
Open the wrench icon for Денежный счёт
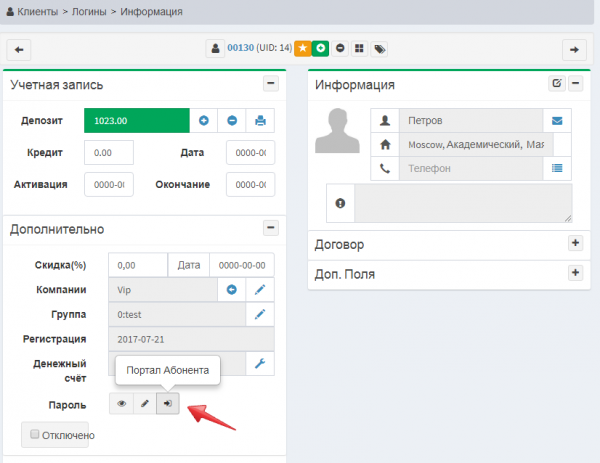tap(260, 363)
